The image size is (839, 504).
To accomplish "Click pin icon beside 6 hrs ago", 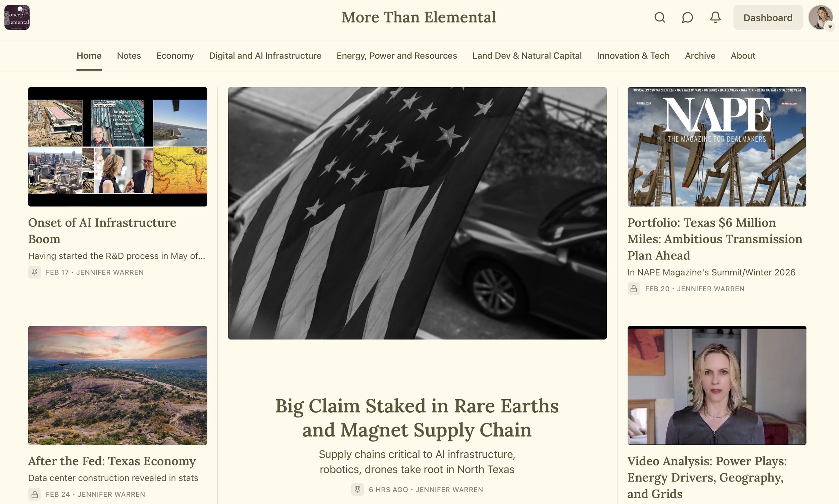I will 357,490.
